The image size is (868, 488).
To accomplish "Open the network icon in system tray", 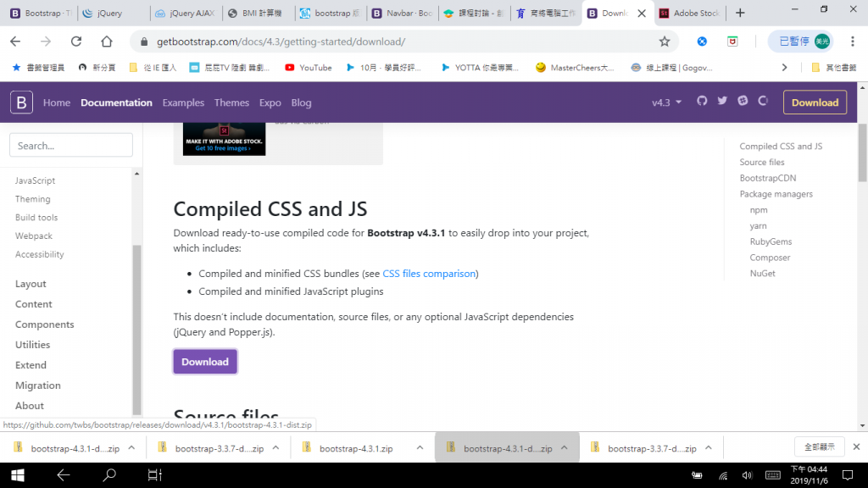I will click(x=723, y=475).
